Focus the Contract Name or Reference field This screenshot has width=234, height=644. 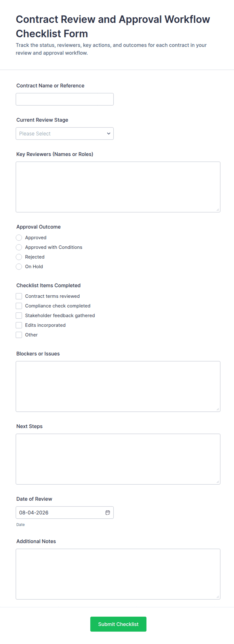coord(65,99)
